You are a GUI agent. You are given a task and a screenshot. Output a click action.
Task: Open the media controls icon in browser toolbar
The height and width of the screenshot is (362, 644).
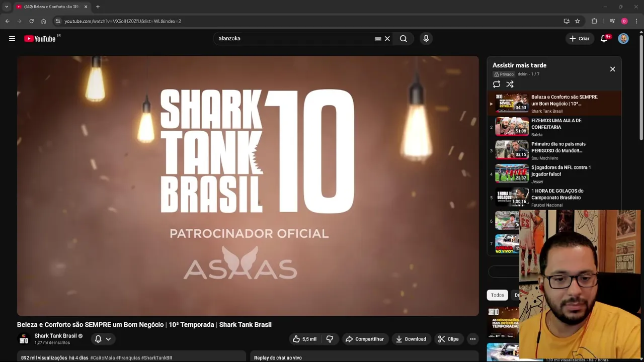tap(612, 21)
